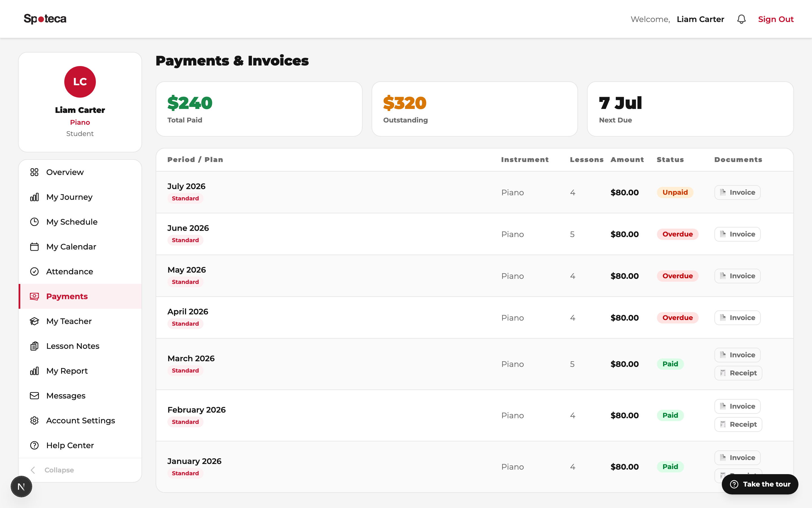Click the Take the tour button

[x=760, y=484]
